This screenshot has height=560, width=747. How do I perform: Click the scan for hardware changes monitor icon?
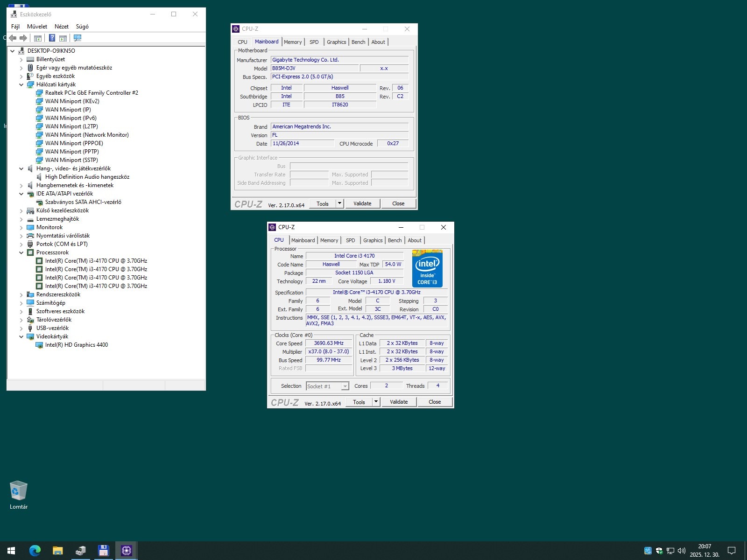pyautogui.click(x=78, y=38)
